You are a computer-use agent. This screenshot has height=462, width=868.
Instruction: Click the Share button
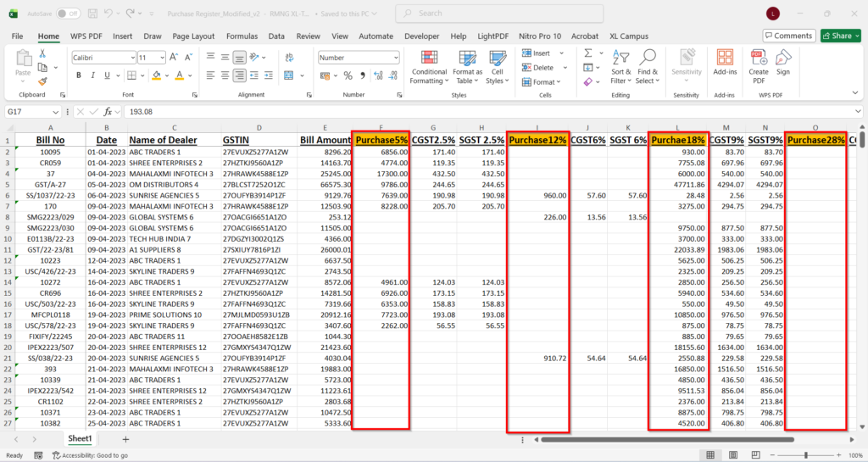coord(841,36)
